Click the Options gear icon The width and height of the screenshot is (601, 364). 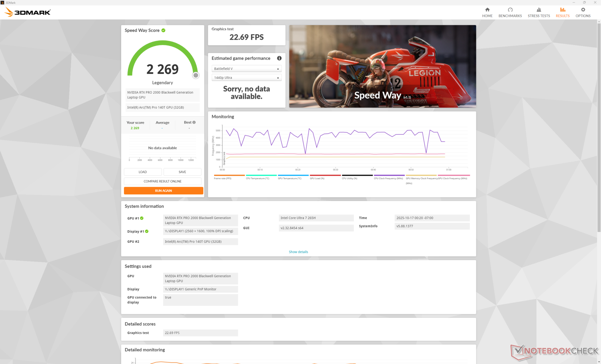click(x=583, y=10)
